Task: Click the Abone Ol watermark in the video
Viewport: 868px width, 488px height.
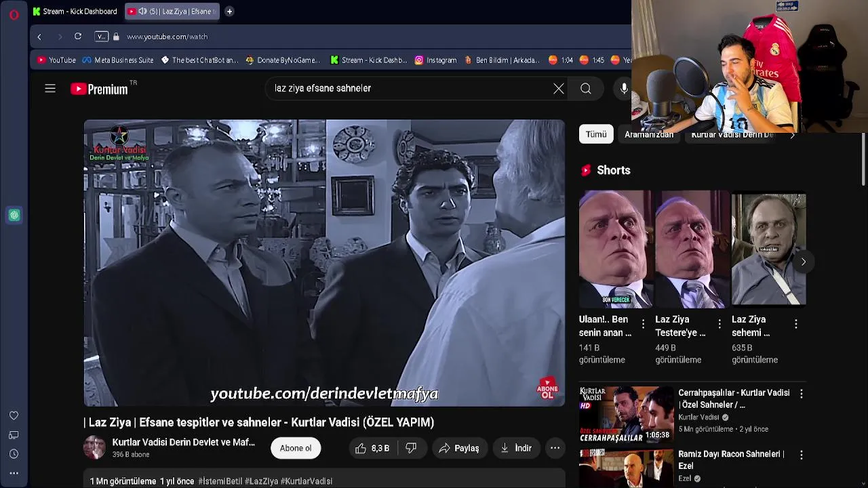Action: tap(547, 389)
